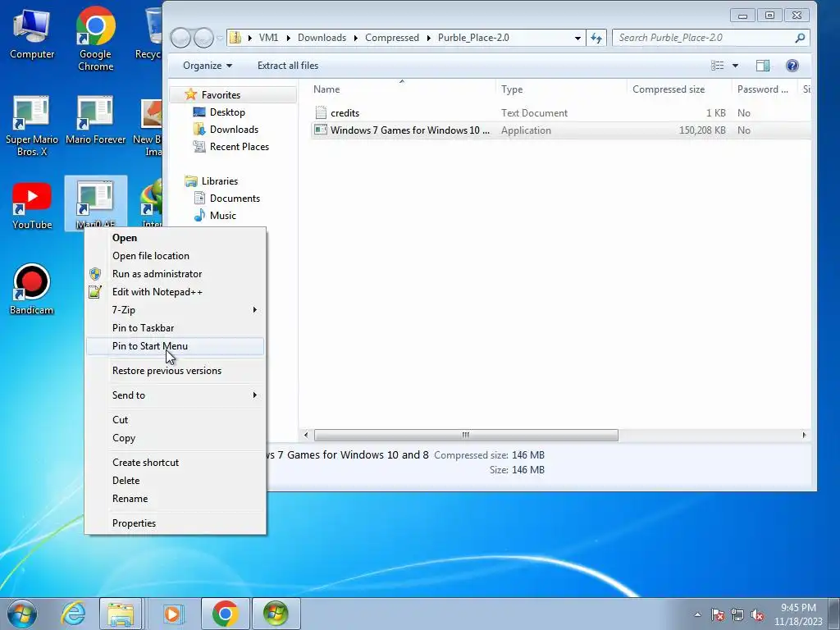Sort by Compressed size column header
The width and height of the screenshot is (840, 630).
pyautogui.click(x=678, y=89)
